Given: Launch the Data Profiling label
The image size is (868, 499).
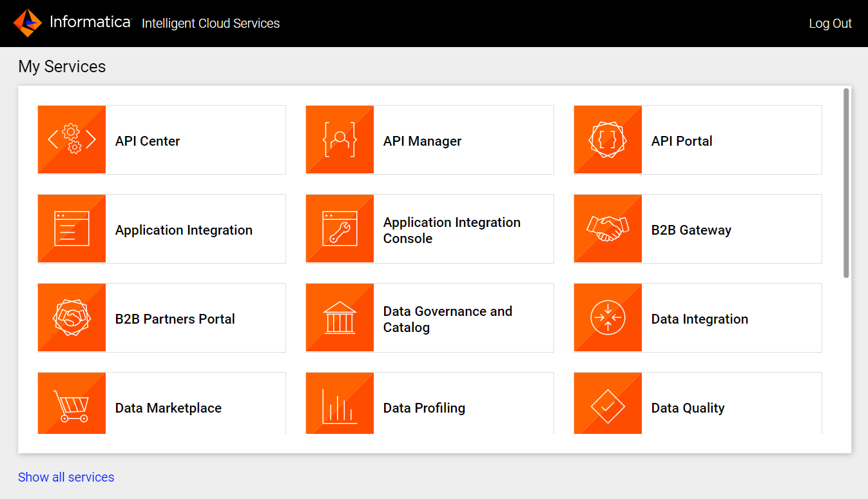Looking at the screenshot, I should pos(424,408).
